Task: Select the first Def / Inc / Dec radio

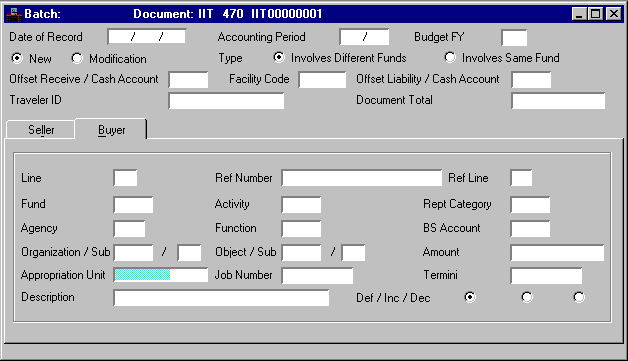Action: (470, 297)
